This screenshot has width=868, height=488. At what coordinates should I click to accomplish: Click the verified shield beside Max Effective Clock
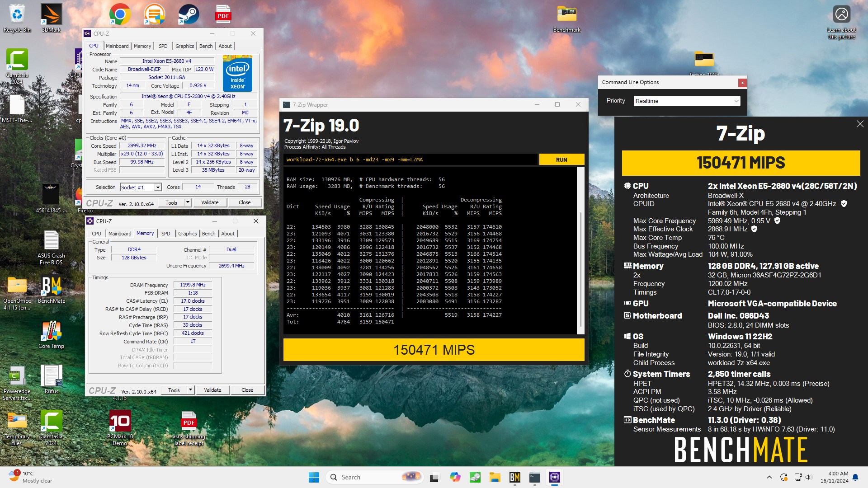pyautogui.click(x=754, y=229)
